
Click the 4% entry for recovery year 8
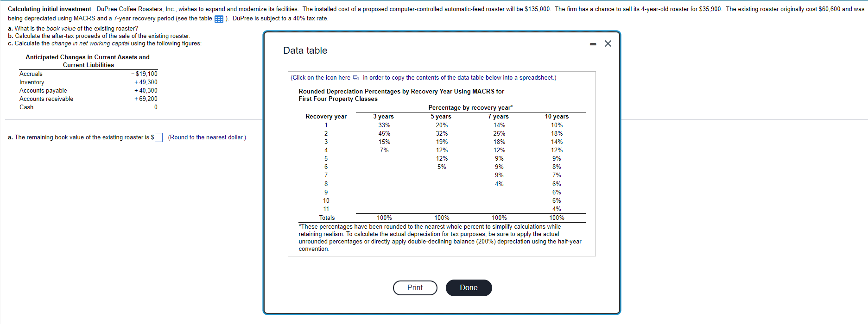pyautogui.click(x=499, y=184)
